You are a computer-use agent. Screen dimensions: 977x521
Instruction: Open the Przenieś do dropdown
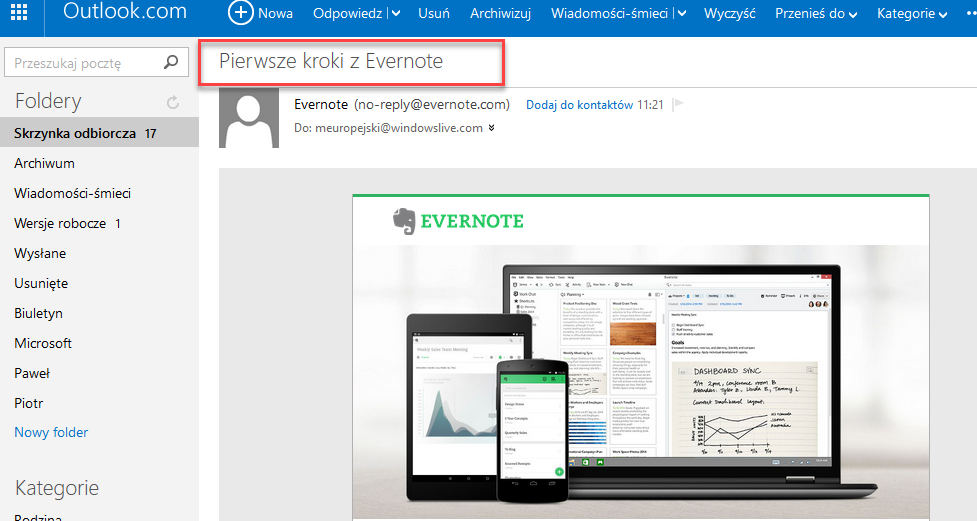coord(816,13)
